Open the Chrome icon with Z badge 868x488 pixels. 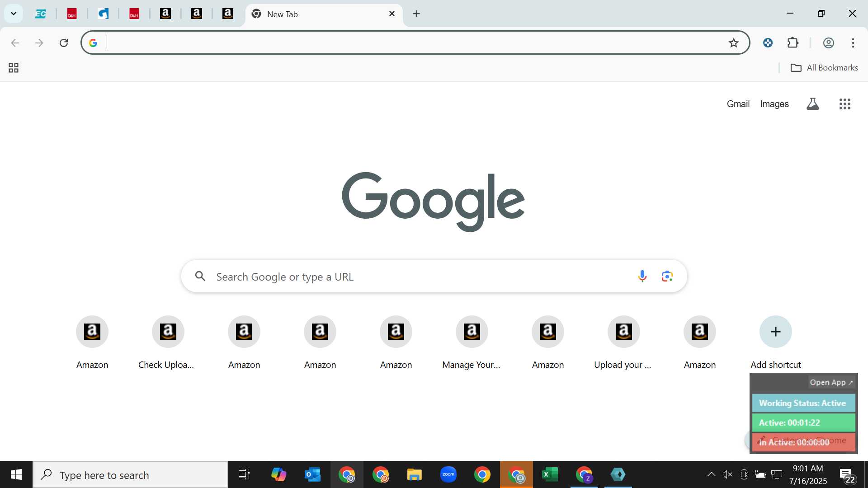point(584,474)
